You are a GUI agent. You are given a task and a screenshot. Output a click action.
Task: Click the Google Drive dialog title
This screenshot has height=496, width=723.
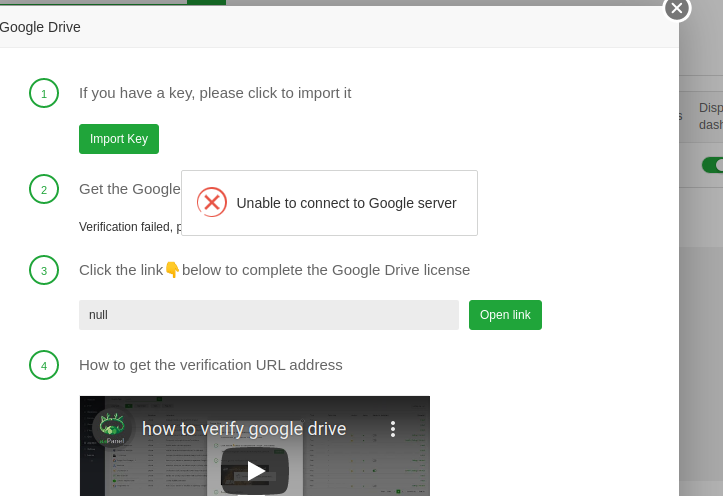coord(40,27)
